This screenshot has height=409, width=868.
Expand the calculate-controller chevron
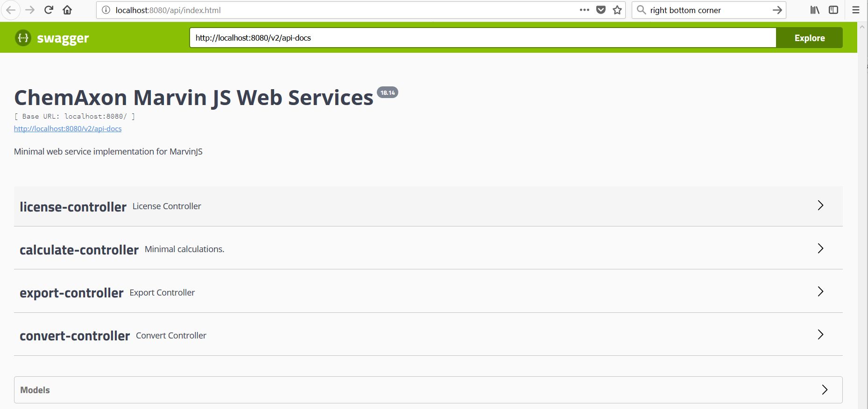pyautogui.click(x=820, y=248)
